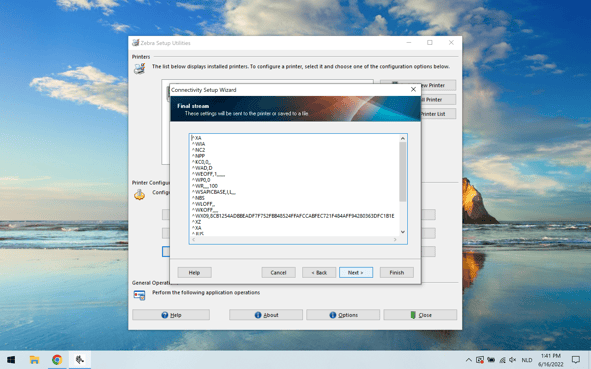
Task: Click the Printer List button behind wizard
Action: click(x=438, y=114)
